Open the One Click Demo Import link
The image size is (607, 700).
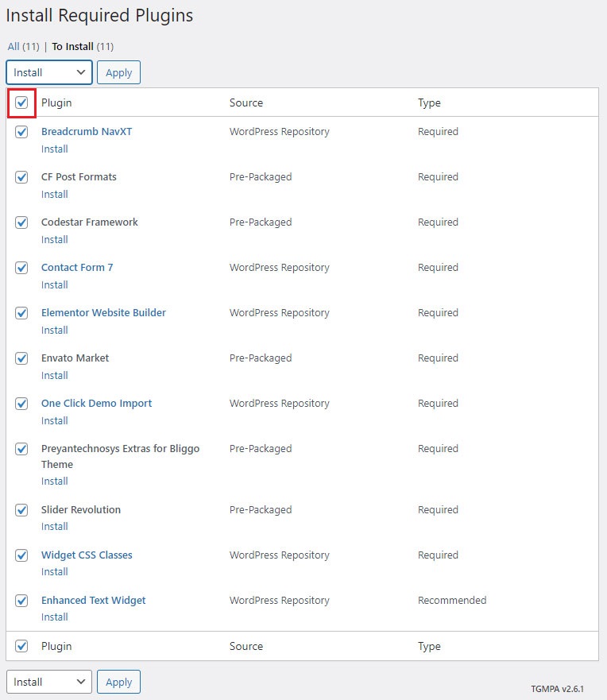pos(96,403)
